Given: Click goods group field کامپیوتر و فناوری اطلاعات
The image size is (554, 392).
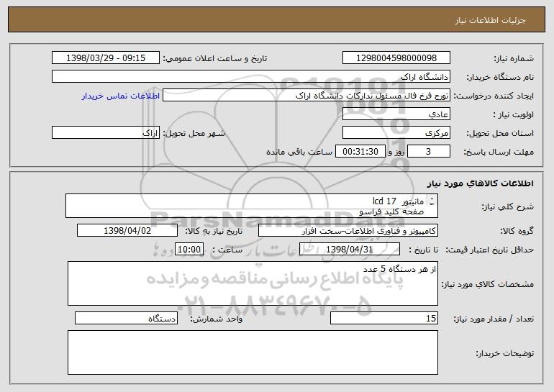Looking at the screenshot, I should (348, 231).
